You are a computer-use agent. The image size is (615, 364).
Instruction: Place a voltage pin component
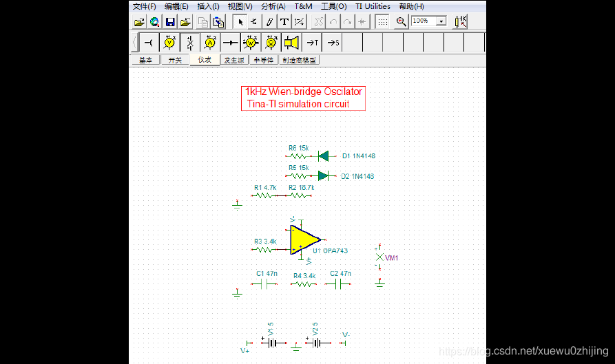point(149,42)
